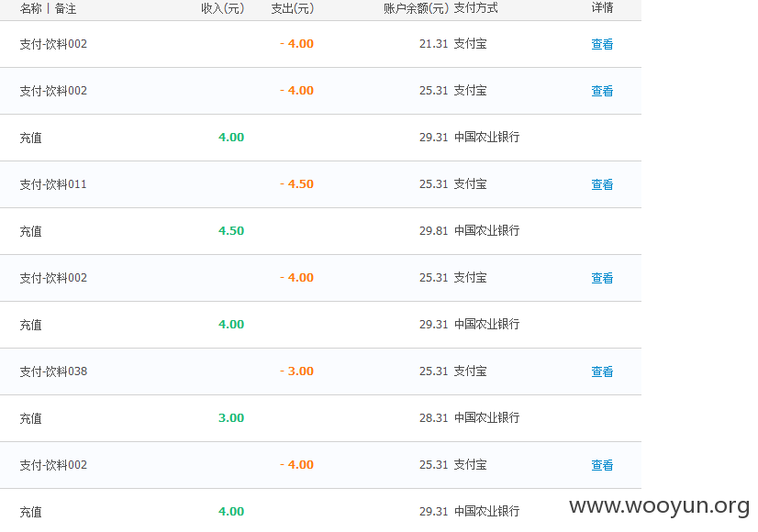Open 查看 details for 支付-饮料011
The height and width of the screenshot is (532, 758).
tap(602, 184)
